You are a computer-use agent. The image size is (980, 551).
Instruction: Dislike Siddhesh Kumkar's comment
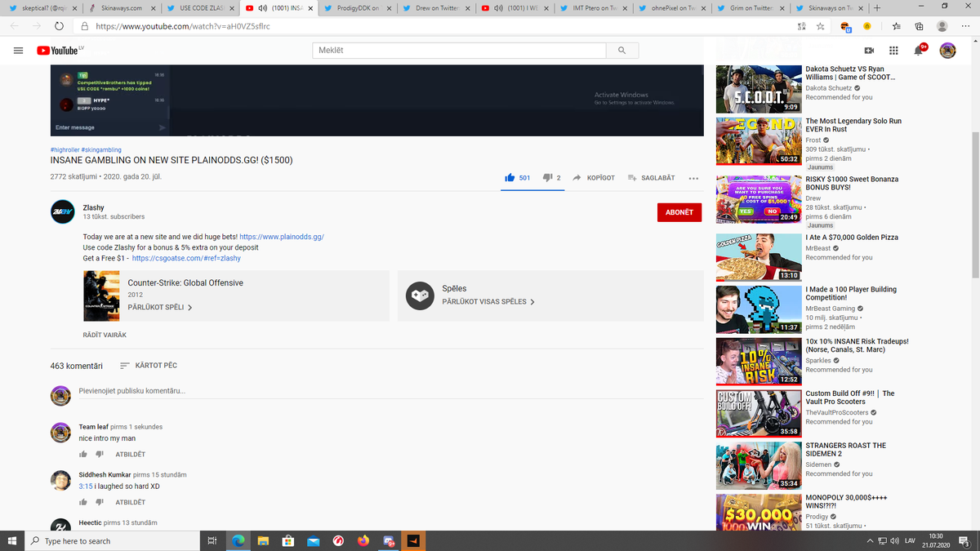pos(100,502)
